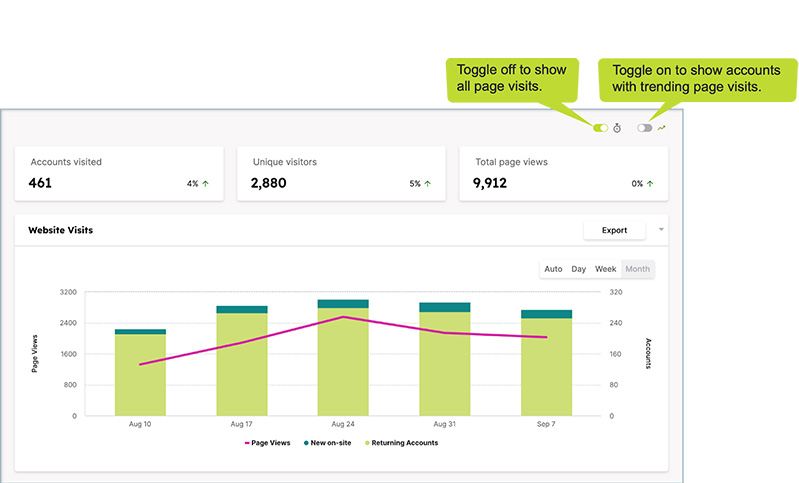Click the 461 accounts visited value
Image resolution: width=799 pixels, height=483 pixels.
[40, 183]
